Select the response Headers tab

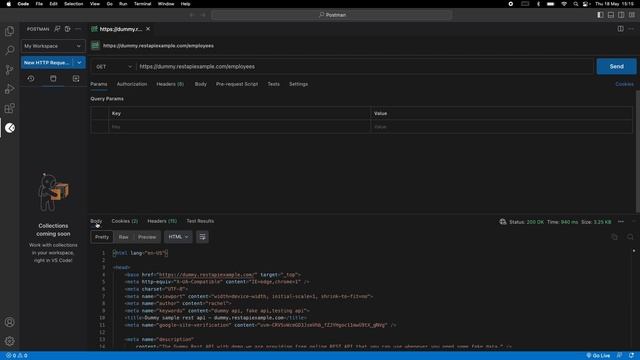[x=162, y=221]
